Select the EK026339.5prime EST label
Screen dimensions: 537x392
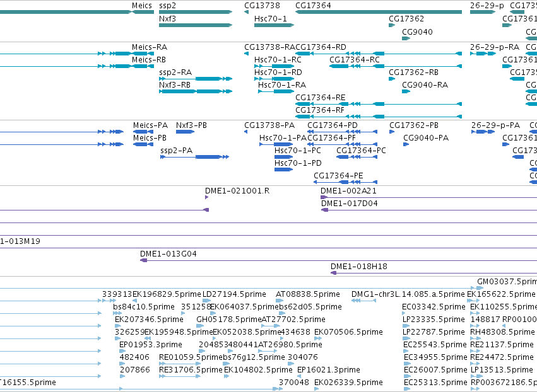coord(348,383)
